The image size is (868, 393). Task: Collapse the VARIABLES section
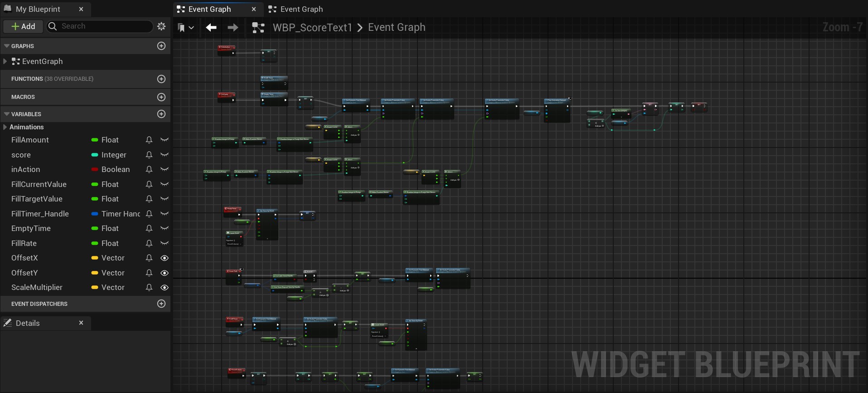tap(6, 114)
